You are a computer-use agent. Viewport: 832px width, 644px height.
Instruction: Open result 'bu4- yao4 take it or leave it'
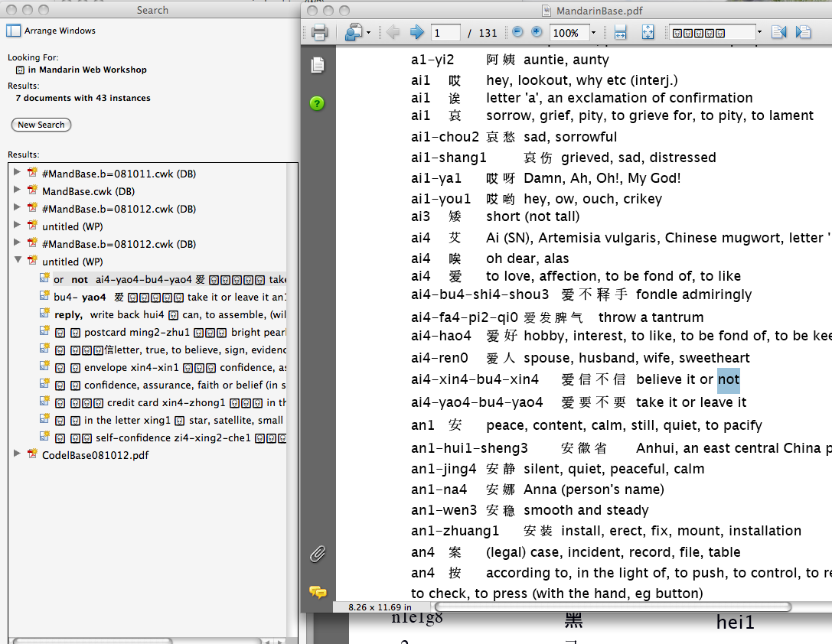pyautogui.click(x=170, y=297)
